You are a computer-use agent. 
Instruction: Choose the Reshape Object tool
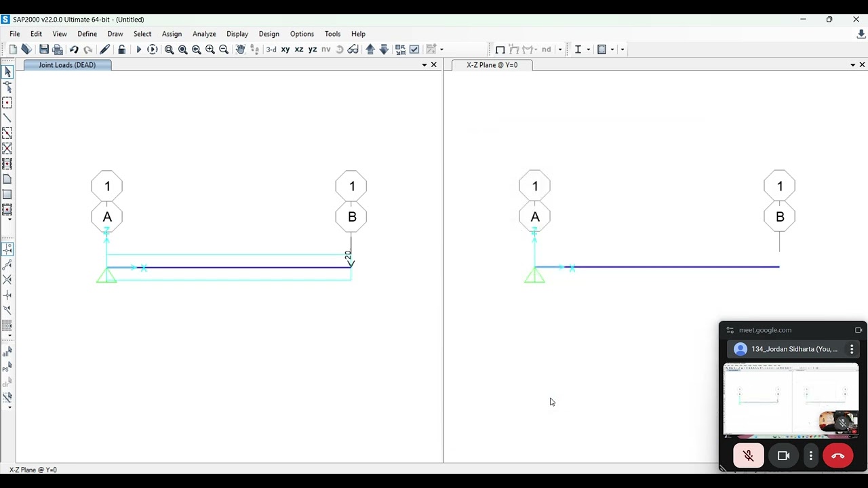click(7, 87)
